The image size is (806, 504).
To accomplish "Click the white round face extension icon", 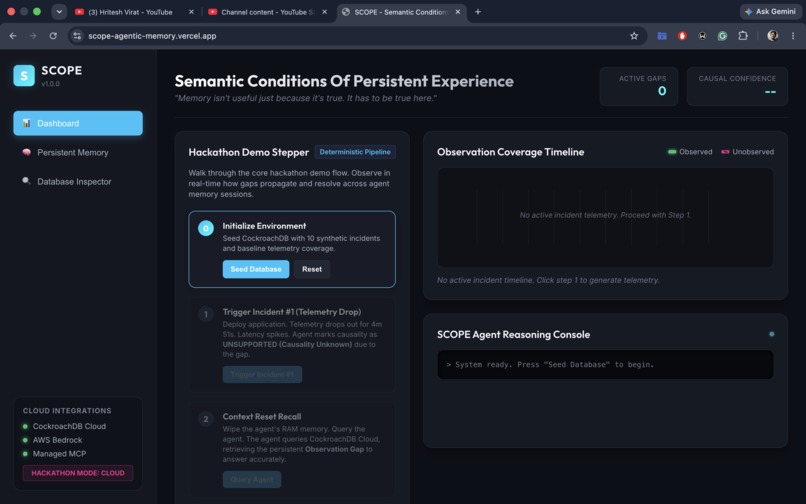I will pyautogui.click(x=702, y=36).
